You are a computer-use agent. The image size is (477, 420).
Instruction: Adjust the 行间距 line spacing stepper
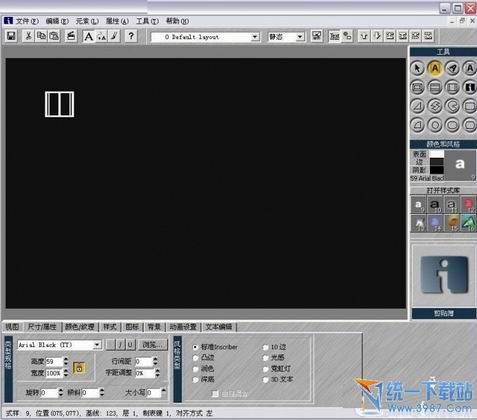(155, 361)
